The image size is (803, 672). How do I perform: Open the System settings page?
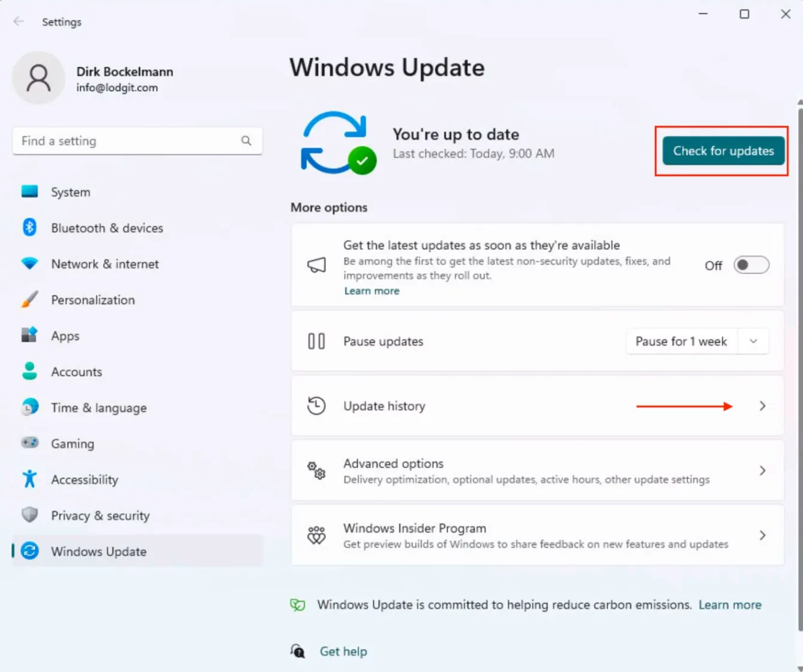(137, 192)
